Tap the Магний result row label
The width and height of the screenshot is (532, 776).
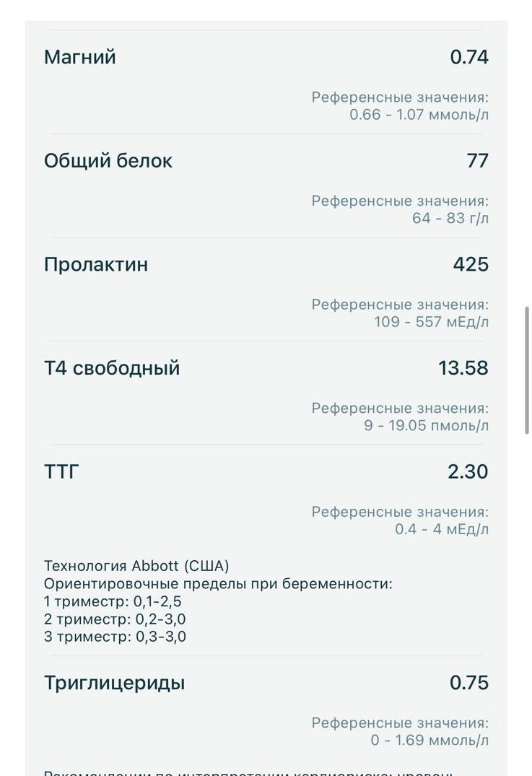79,58
